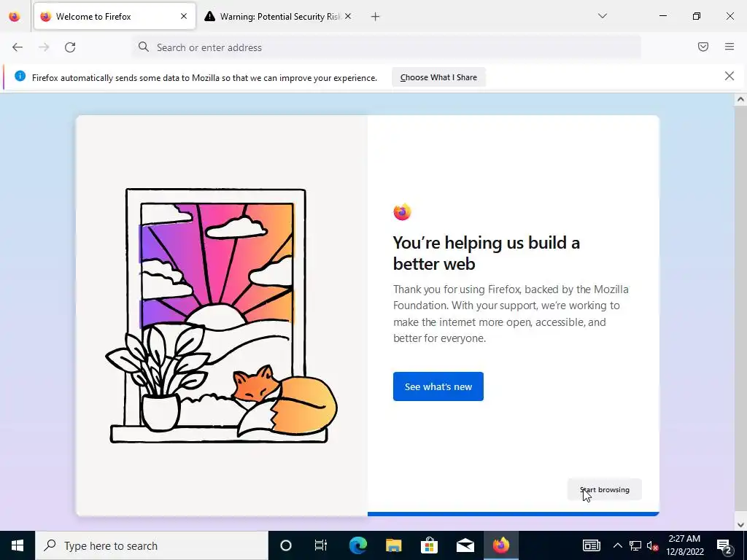Go back one page

coord(18,47)
